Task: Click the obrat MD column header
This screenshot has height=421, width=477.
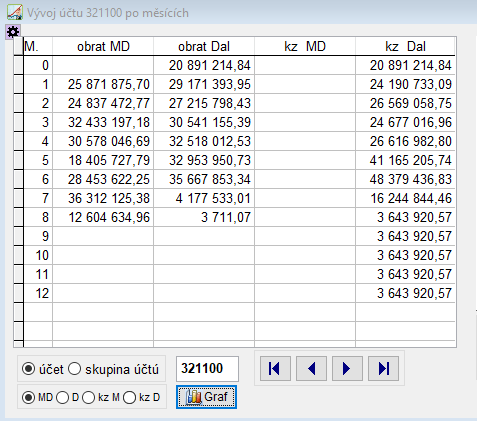Action: [103, 46]
